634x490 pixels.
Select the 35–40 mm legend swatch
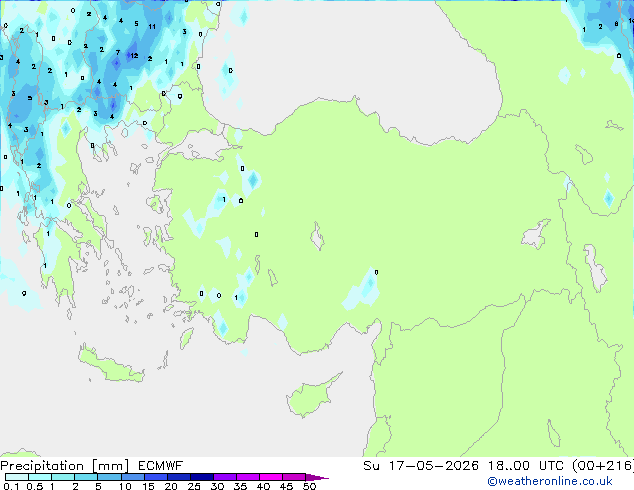(247, 477)
